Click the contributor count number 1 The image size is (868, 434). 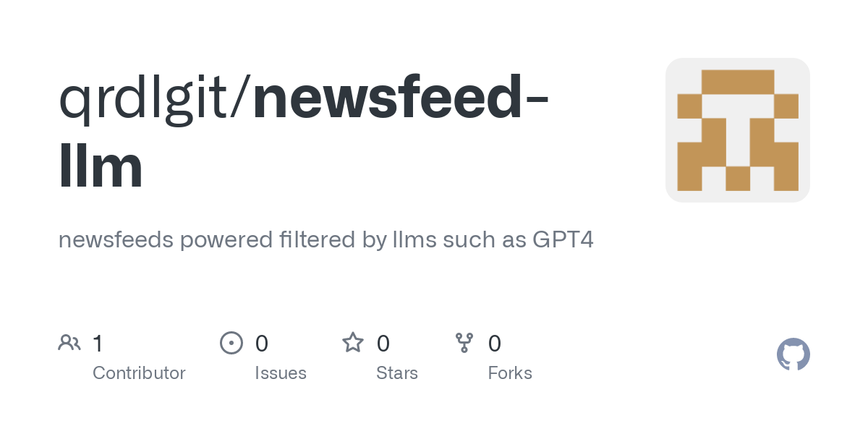[98, 344]
